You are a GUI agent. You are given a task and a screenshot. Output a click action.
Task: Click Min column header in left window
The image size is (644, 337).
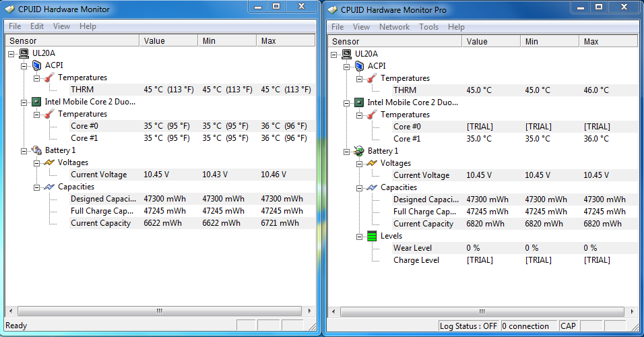[227, 40]
